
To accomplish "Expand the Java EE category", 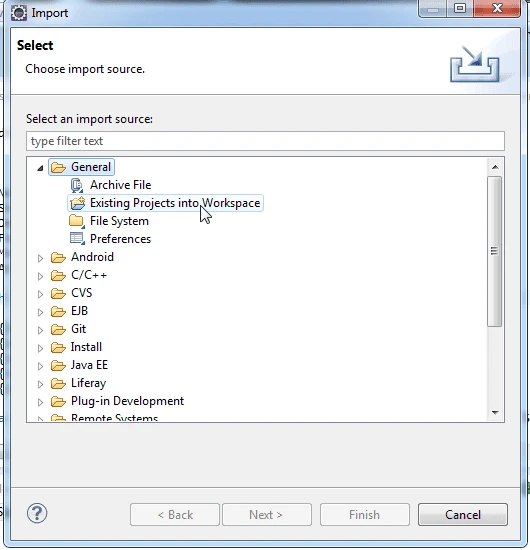I will 40,366.
